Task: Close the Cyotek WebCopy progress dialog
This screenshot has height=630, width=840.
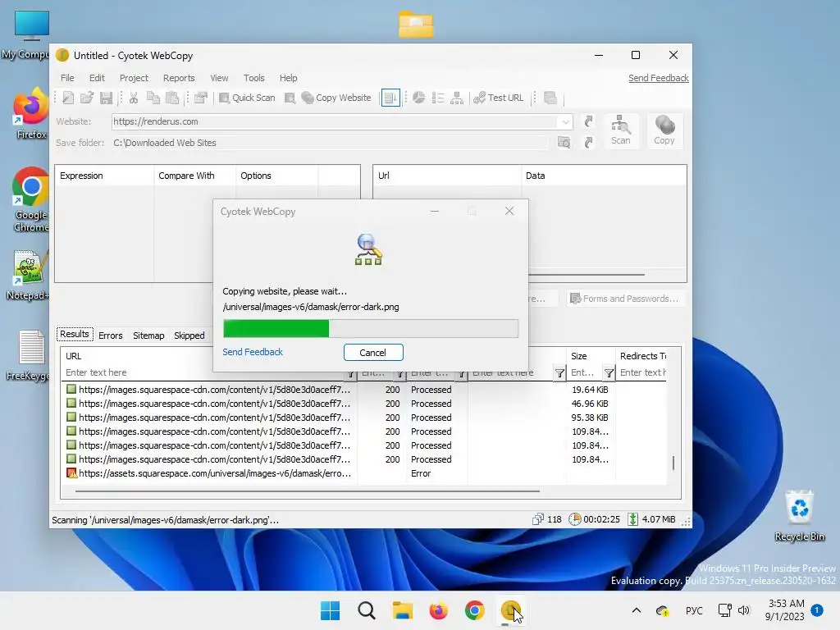Action: click(509, 211)
